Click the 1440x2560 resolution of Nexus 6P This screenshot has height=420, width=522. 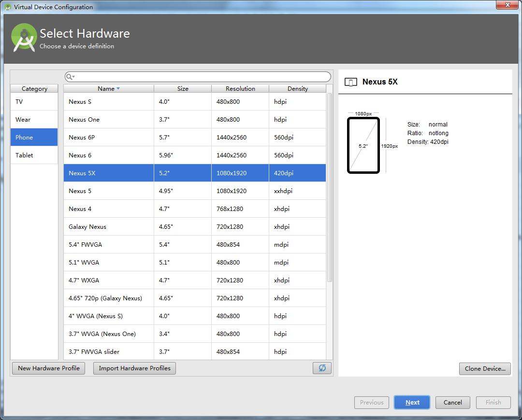[x=240, y=137]
